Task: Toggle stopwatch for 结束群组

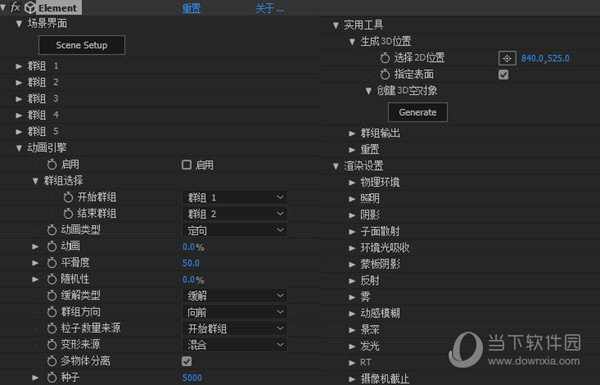Action: click(x=68, y=214)
